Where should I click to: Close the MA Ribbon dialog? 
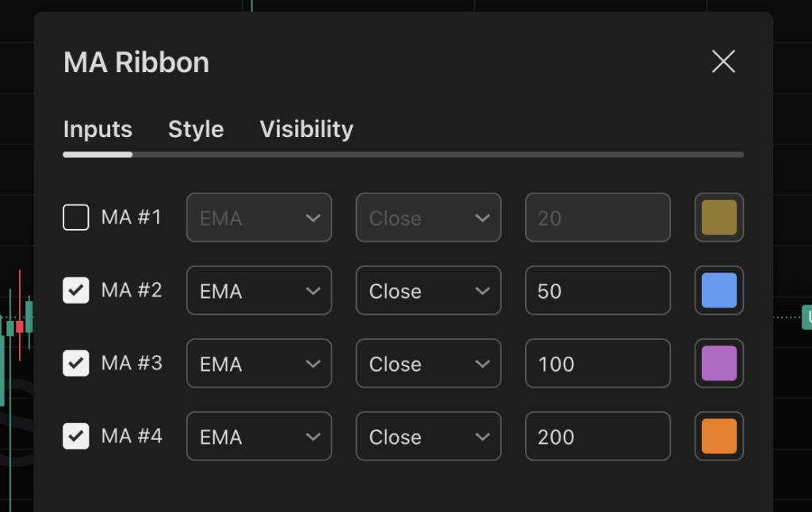coord(723,62)
